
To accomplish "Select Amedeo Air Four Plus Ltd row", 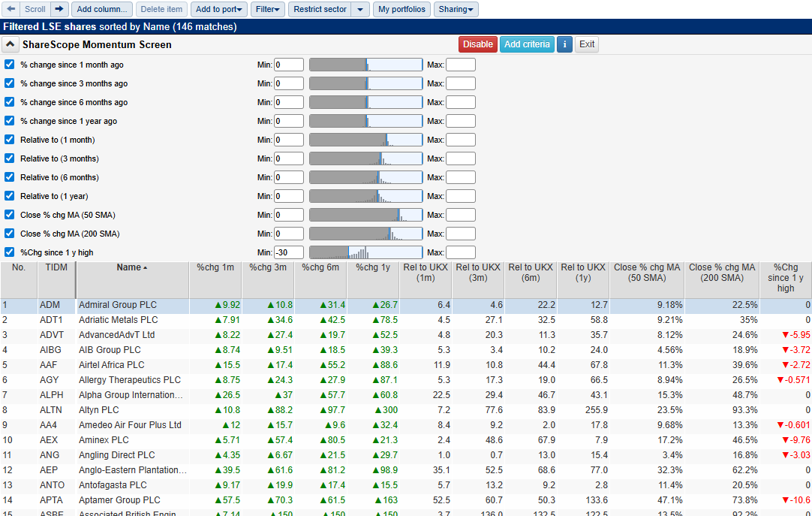I will pos(406,425).
